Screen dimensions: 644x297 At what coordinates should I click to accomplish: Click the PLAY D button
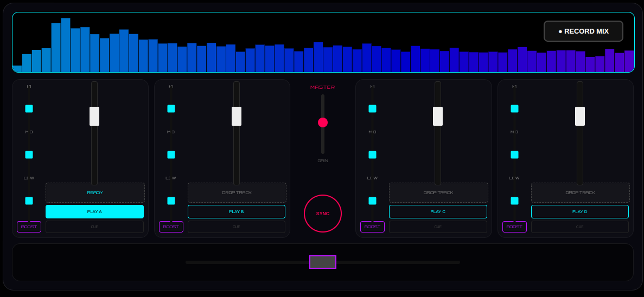580,212
